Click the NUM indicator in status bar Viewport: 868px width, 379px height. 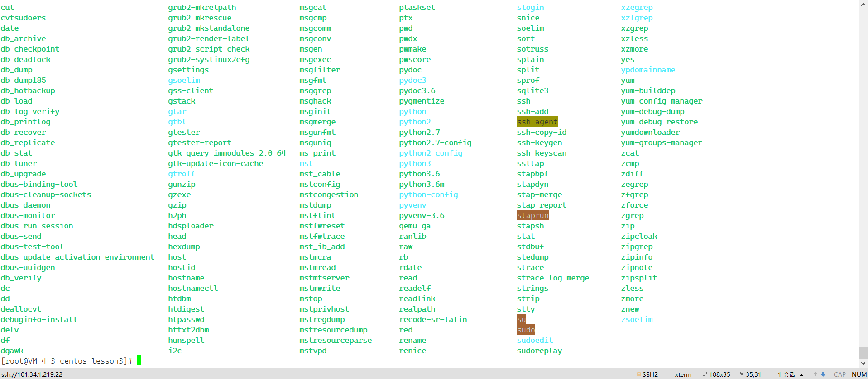click(859, 374)
